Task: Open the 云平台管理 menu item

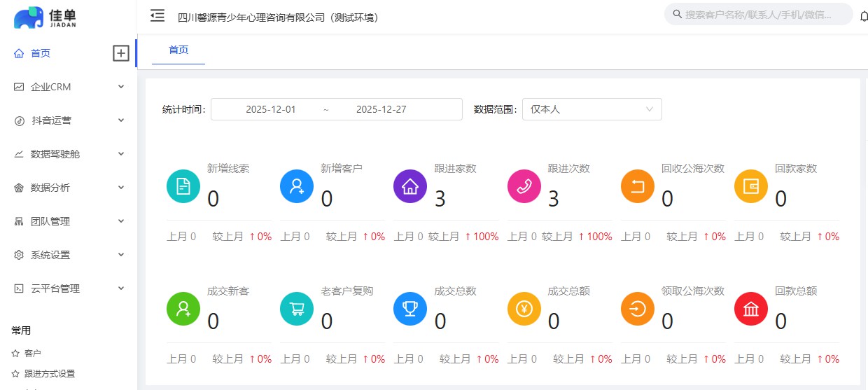Action: point(68,288)
